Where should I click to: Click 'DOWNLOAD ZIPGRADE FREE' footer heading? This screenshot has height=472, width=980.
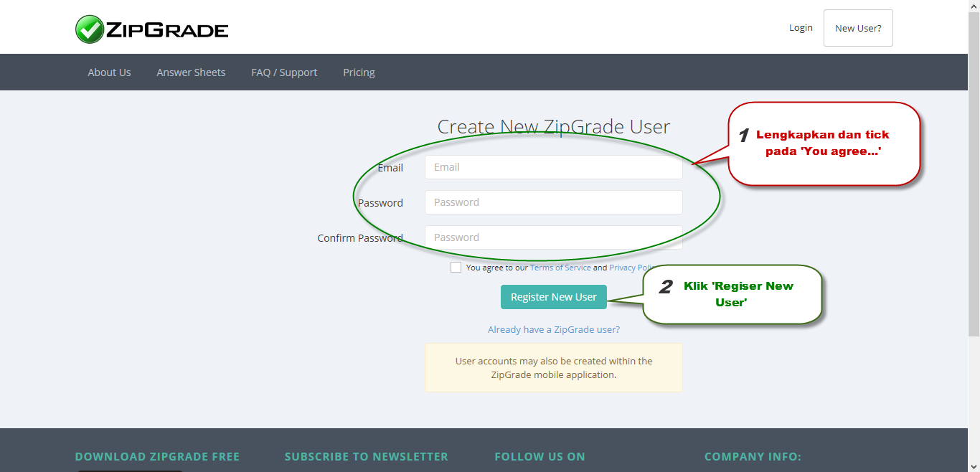157,457
